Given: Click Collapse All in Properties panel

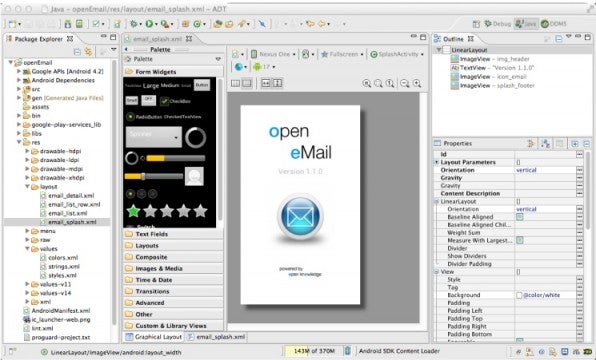Looking at the screenshot, I should click(x=586, y=144).
